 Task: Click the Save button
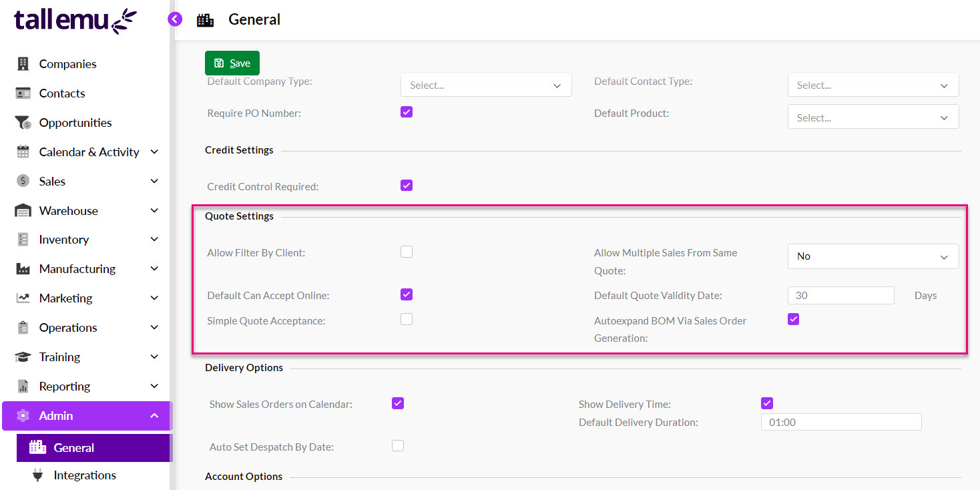pos(232,62)
